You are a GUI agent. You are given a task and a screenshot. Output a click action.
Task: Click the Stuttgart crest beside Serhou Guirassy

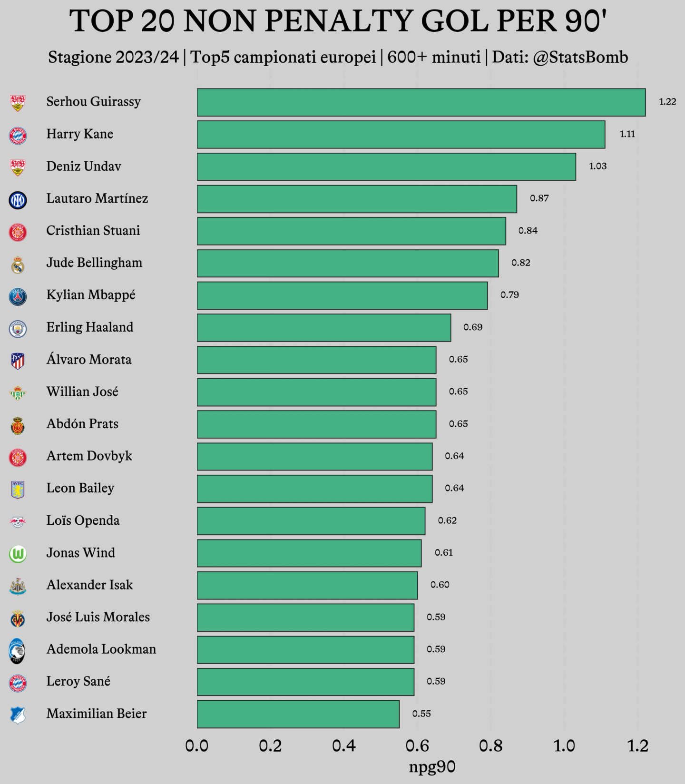(x=18, y=103)
